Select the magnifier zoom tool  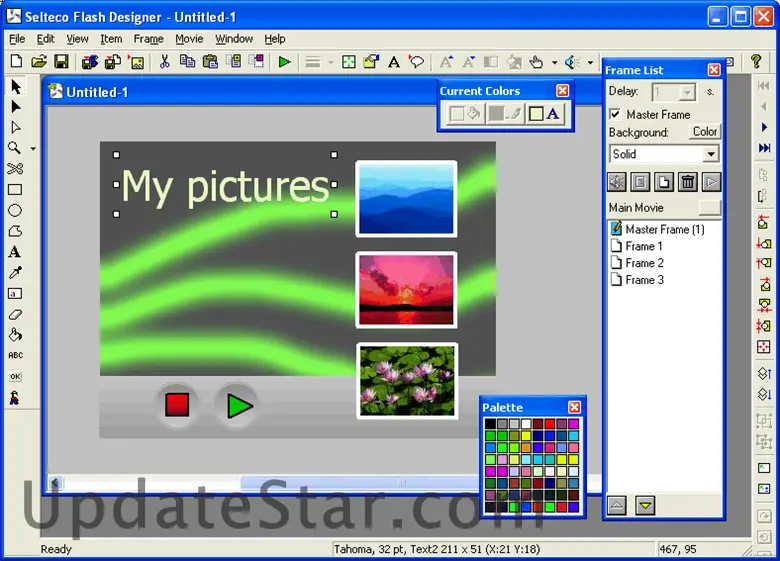click(x=14, y=148)
